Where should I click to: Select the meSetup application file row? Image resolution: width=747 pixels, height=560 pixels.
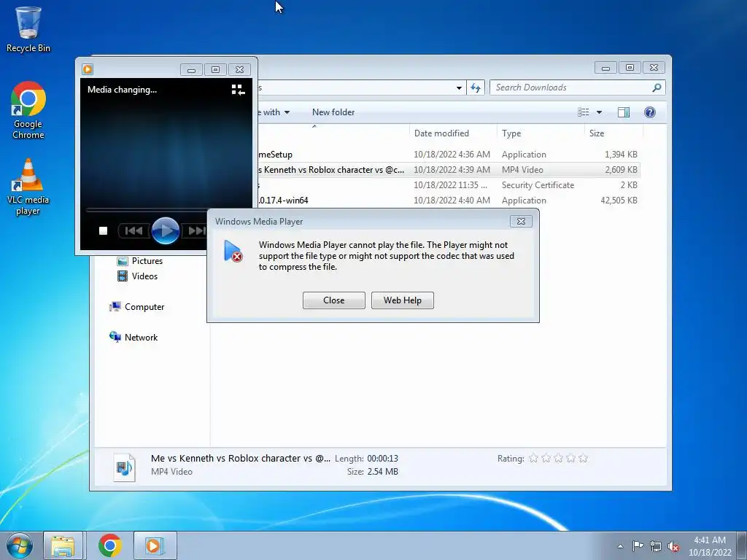point(448,155)
